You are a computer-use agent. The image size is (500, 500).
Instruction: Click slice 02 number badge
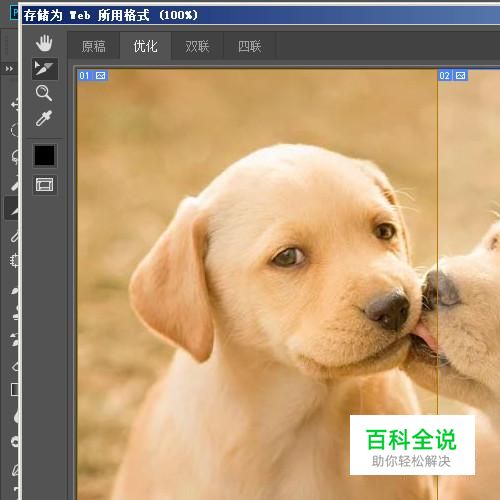tap(445, 76)
